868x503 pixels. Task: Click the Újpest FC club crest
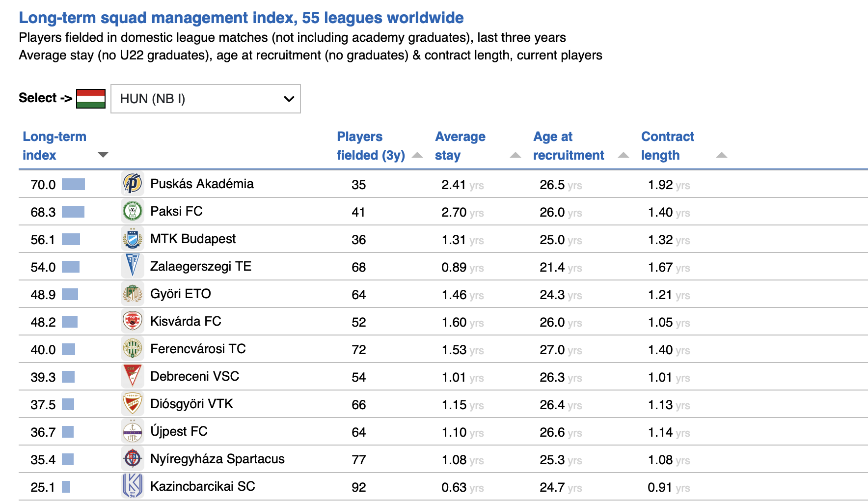coord(132,432)
